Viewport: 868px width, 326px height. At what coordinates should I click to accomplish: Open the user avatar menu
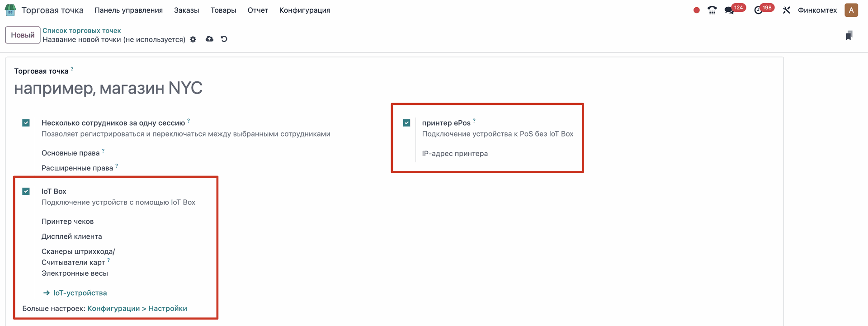851,10
